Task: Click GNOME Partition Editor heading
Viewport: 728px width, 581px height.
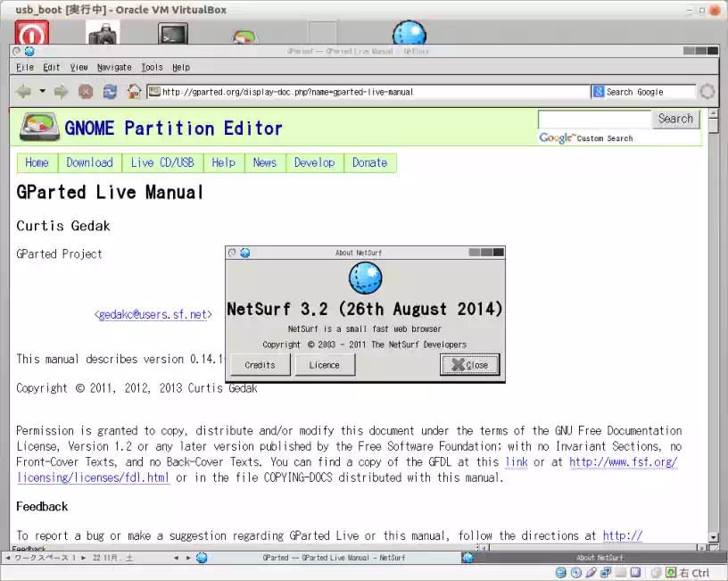Action: (x=173, y=129)
